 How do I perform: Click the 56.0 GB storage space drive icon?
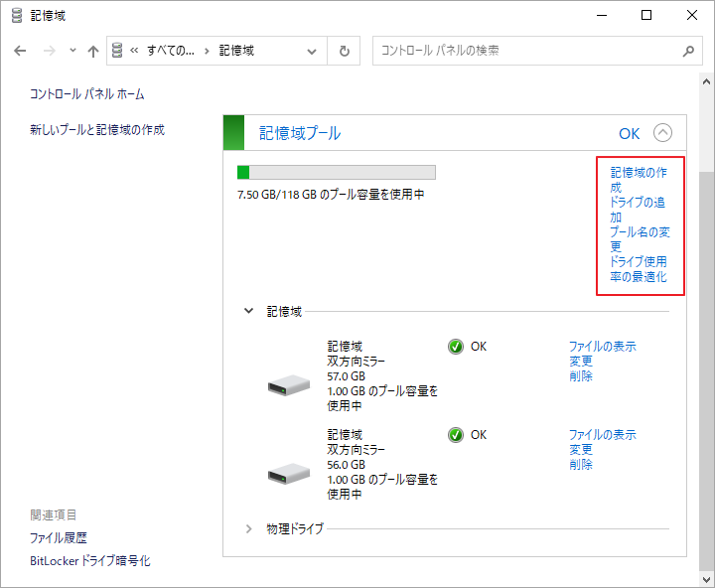[x=288, y=473]
